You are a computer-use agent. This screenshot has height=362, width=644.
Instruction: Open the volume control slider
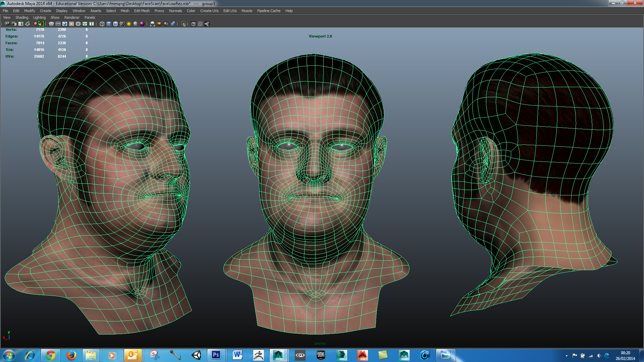point(599,355)
